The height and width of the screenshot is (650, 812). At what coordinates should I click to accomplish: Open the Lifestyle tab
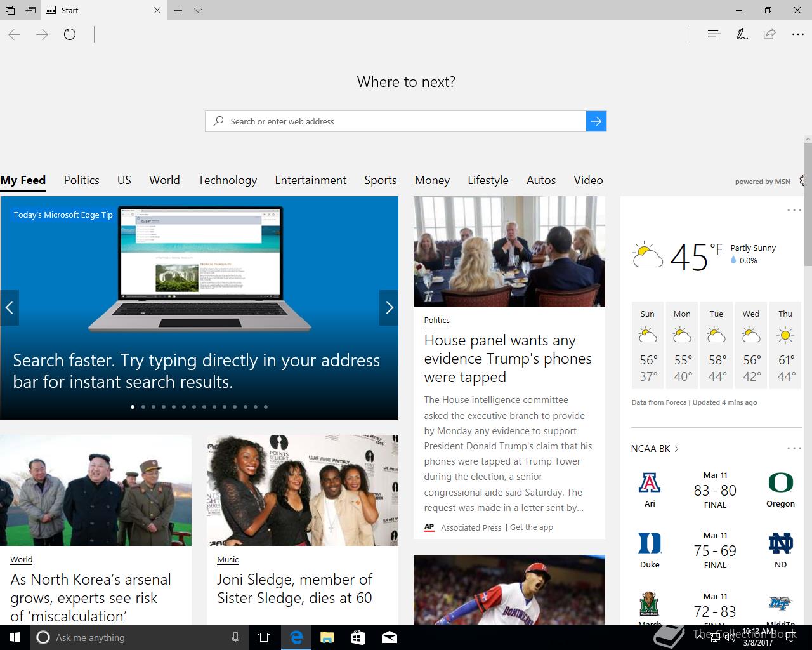(x=488, y=180)
